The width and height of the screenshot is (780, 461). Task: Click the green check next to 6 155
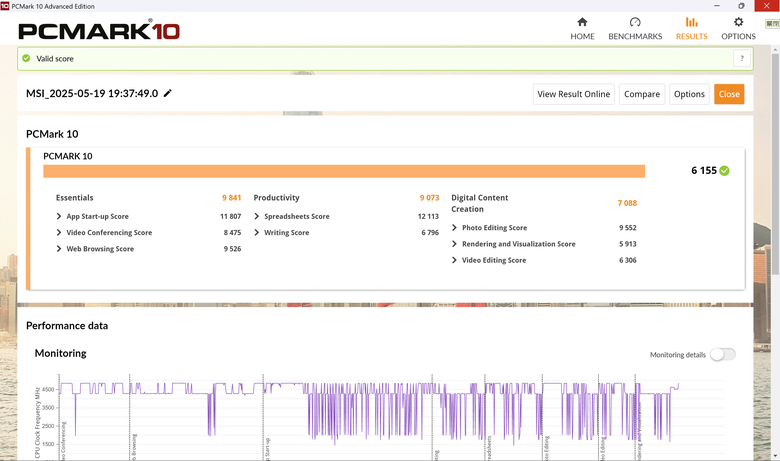(724, 171)
